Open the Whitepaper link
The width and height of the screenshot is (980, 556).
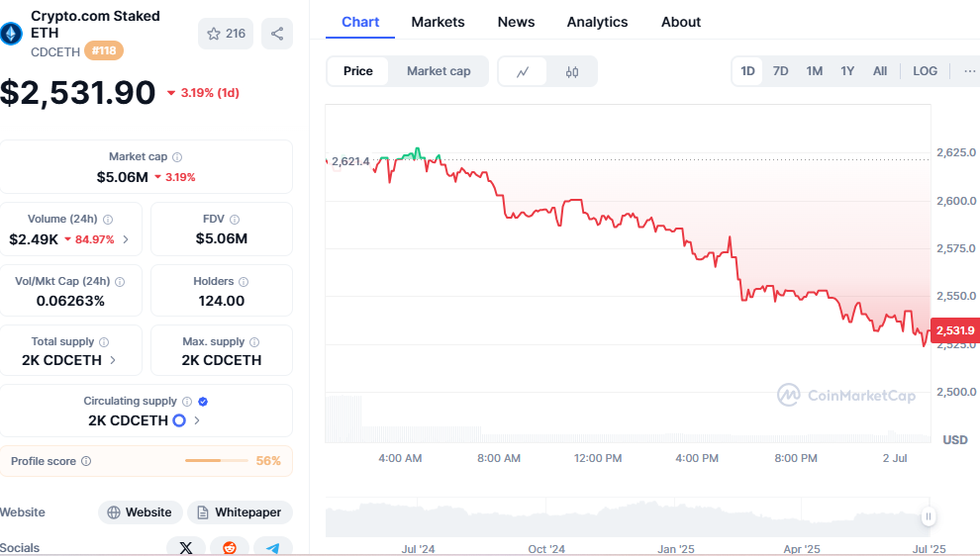(x=240, y=512)
